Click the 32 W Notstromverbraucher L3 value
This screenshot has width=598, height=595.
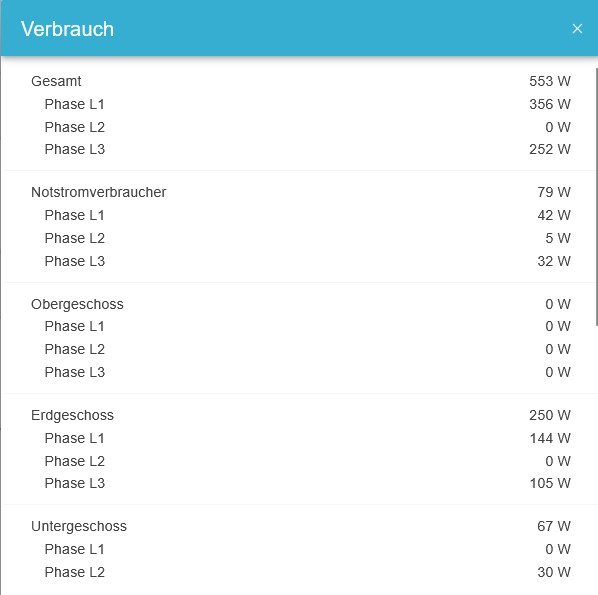(554, 261)
